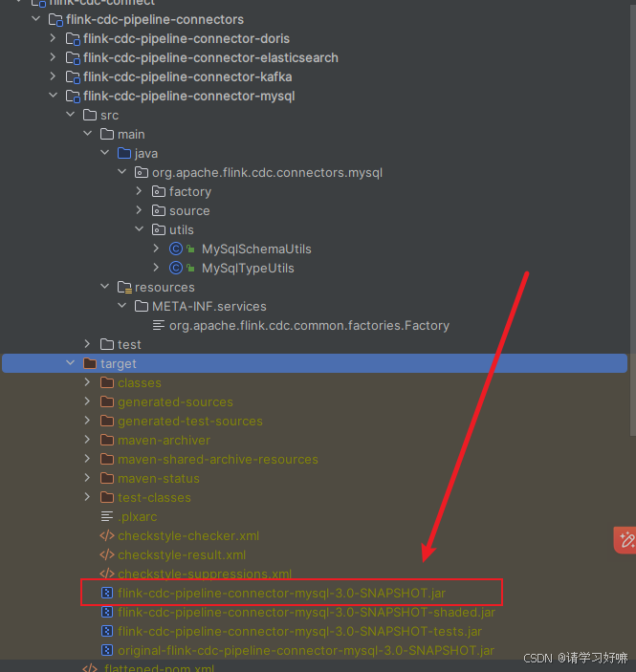636x672 pixels.
Task: Collapse the java source folder
Action: click(x=105, y=153)
